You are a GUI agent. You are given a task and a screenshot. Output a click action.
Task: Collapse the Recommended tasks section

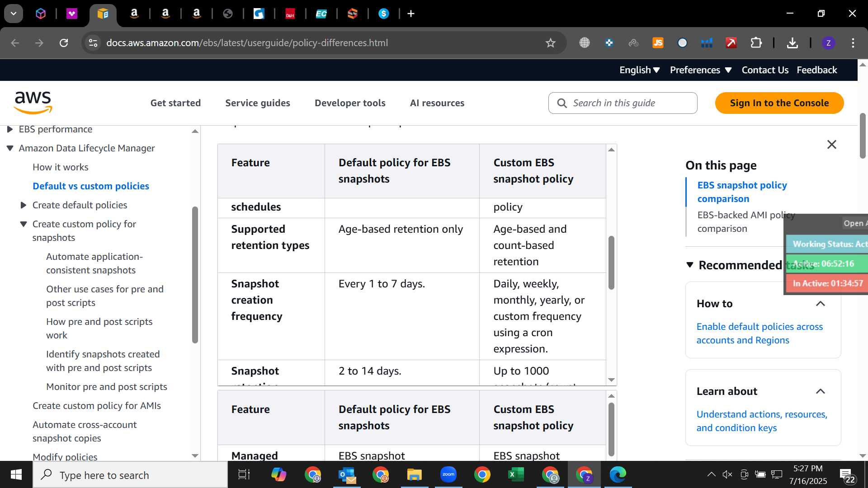tap(690, 265)
